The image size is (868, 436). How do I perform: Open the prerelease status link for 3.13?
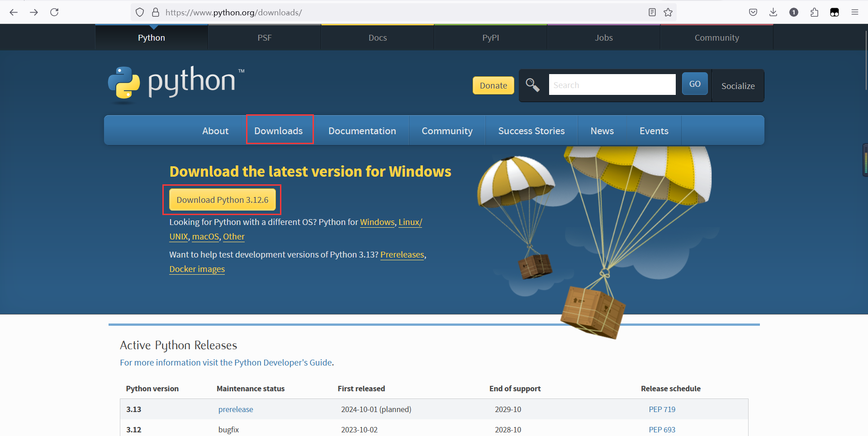pos(236,409)
